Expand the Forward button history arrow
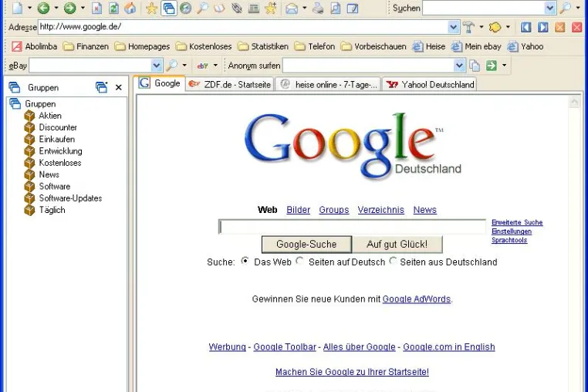This screenshot has height=392, width=588. point(83,8)
